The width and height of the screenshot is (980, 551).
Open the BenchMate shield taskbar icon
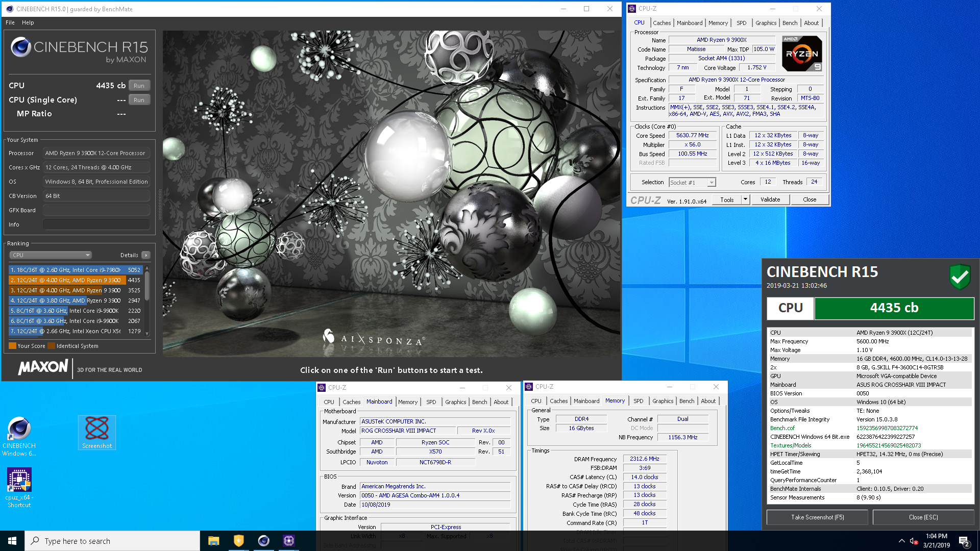pyautogui.click(x=238, y=541)
